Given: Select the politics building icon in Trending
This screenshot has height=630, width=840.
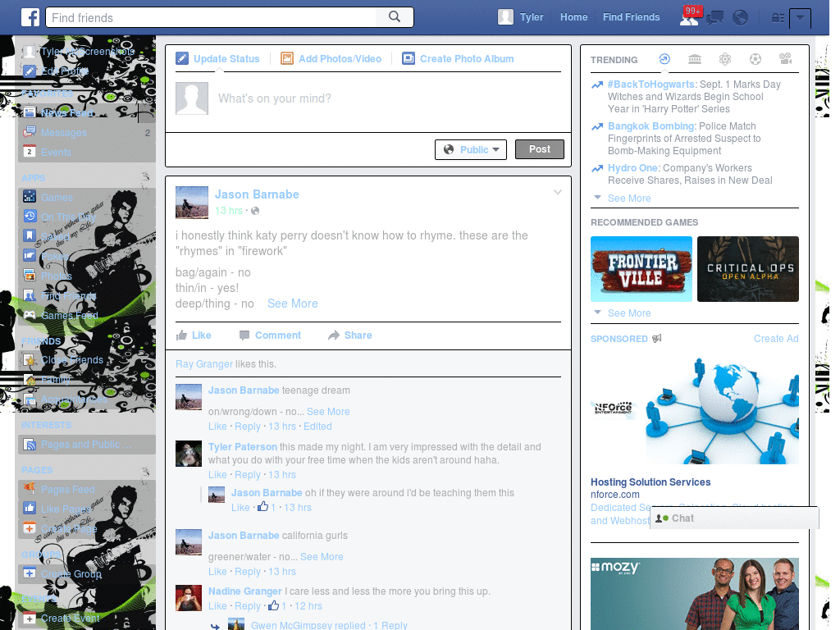Looking at the screenshot, I should pyautogui.click(x=695, y=59).
